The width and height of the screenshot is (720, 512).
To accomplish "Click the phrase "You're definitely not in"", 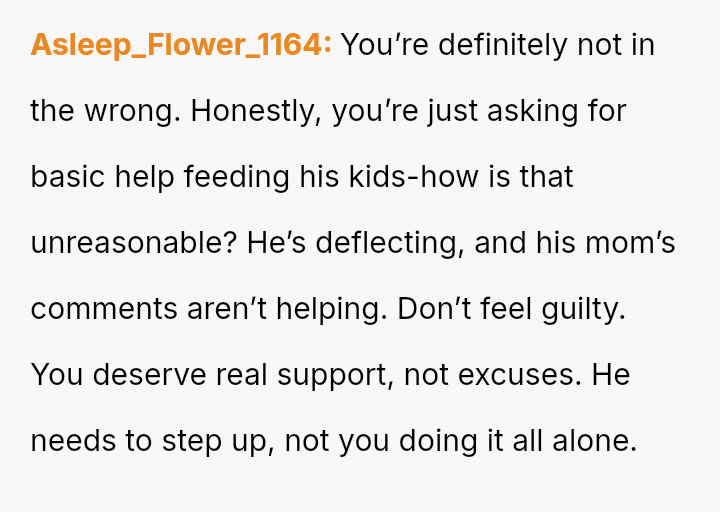I will click(x=497, y=46).
